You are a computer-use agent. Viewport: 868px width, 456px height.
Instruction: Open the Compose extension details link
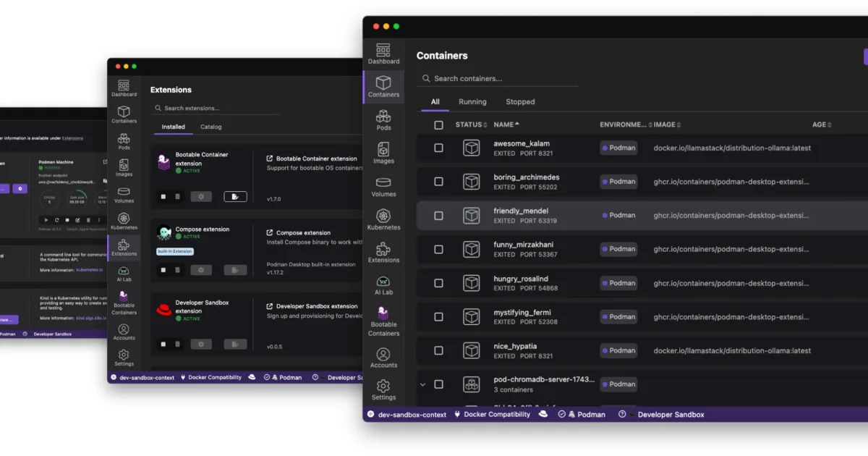coord(298,233)
